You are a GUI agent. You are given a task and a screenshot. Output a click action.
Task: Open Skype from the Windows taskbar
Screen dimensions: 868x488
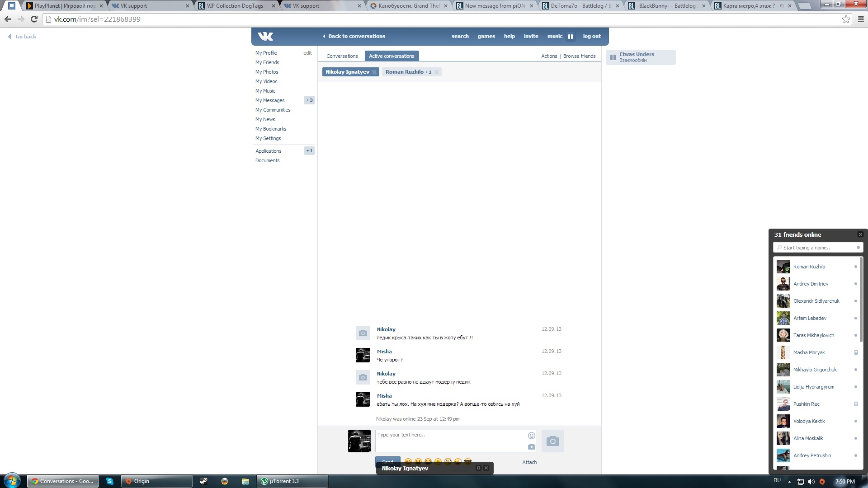click(x=109, y=481)
